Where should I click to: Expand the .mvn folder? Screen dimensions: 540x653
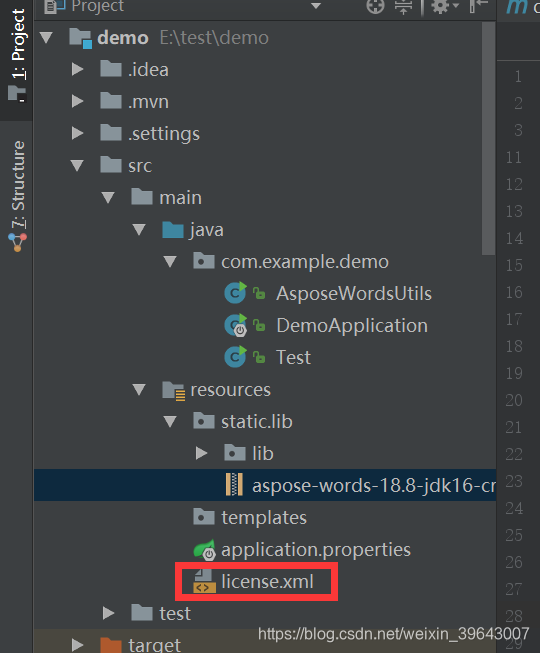click(77, 101)
